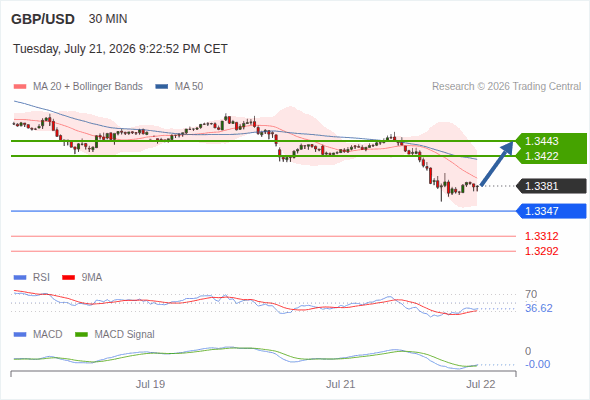Click the MACD legend label
This screenshot has width=590, height=400.
point(47,335)
